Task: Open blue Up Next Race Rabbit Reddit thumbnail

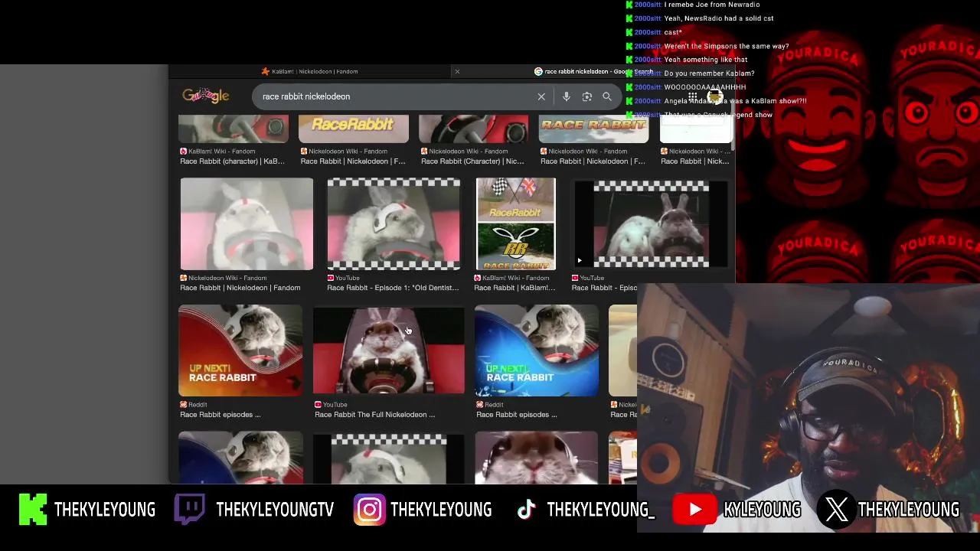Action: pyautogui.click(x=537, y=350)
